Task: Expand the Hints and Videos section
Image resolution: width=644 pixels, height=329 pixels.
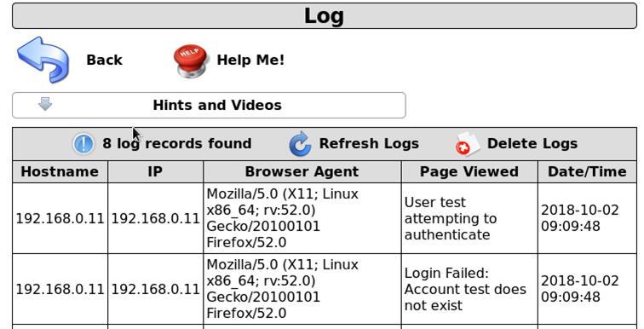Action: [209, 105]
